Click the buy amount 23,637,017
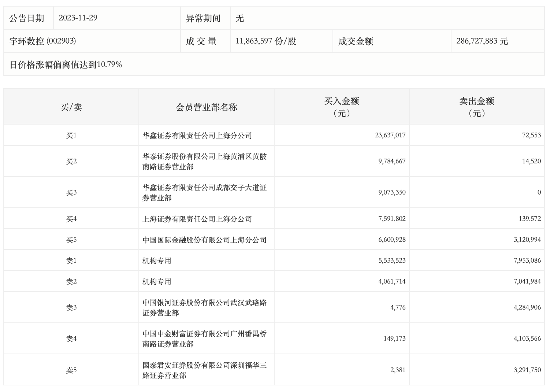This screenshot has width=550, height=392. 390,135
